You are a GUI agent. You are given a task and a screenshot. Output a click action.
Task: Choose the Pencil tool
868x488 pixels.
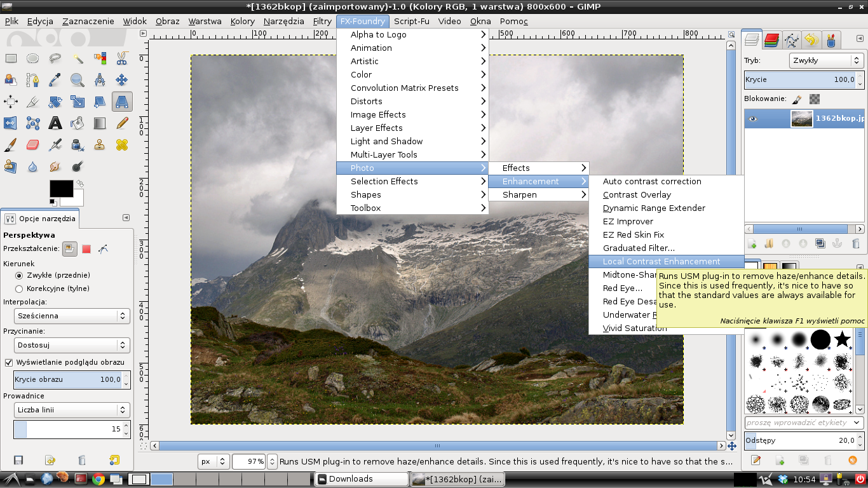pos(122,123)
